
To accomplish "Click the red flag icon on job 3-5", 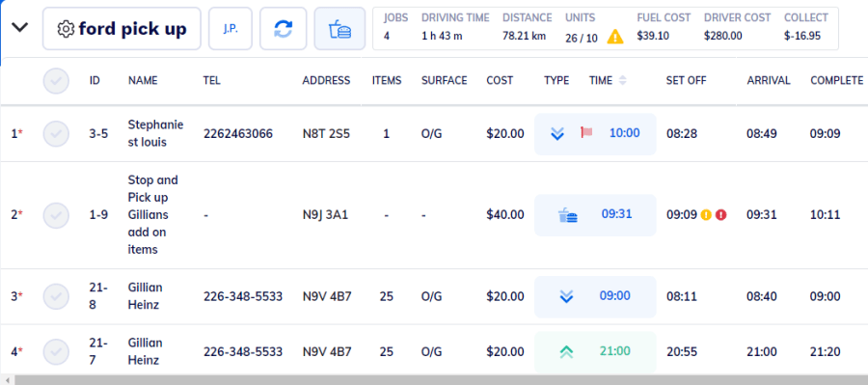I will click(x=586, y=132).
